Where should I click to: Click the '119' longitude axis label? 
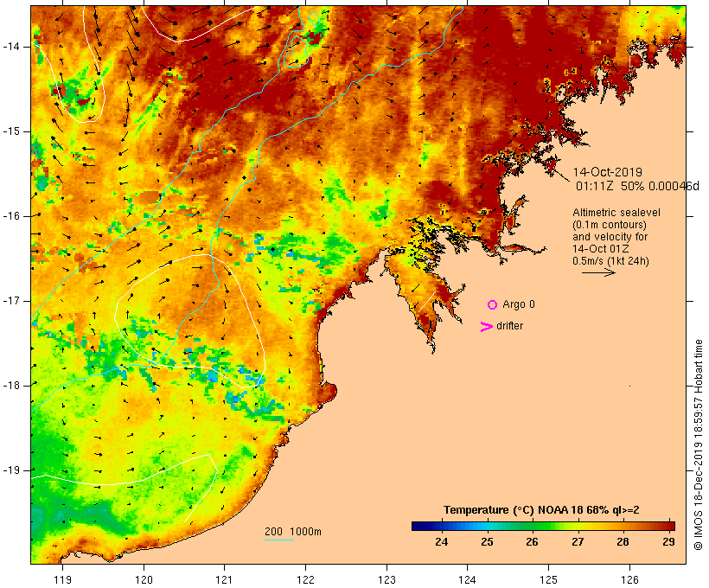(x=62, y=580)
